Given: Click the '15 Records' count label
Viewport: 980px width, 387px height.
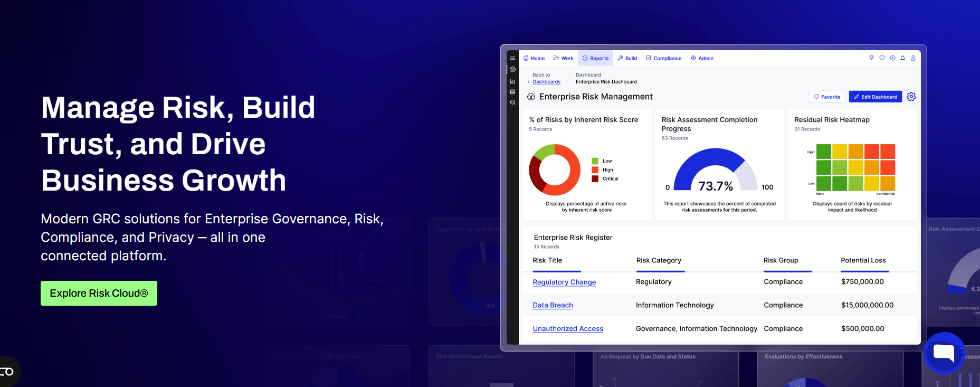Looking at the screenshot, I should [546, 247].
